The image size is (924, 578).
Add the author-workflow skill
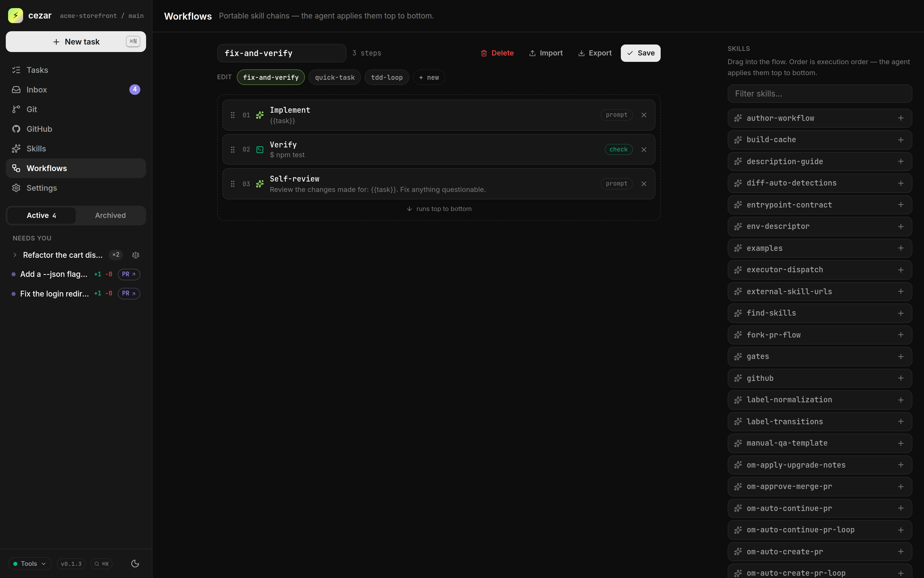pyautogui.click(x=901, y=118)
